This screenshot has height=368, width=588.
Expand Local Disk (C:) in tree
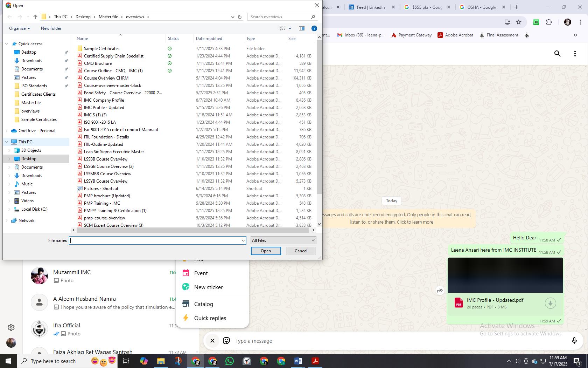point(9,209)
